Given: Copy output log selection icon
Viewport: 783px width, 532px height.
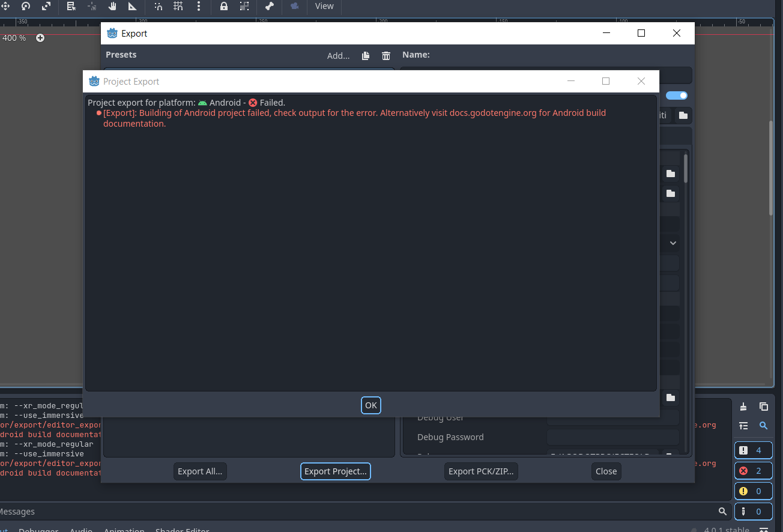Looking at the screenshot, I should (764, 407).
